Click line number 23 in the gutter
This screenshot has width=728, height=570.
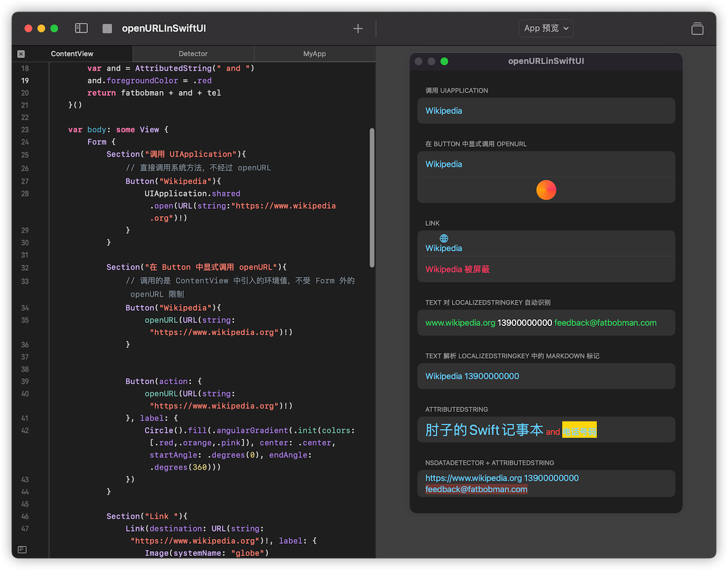click(25, 129)
